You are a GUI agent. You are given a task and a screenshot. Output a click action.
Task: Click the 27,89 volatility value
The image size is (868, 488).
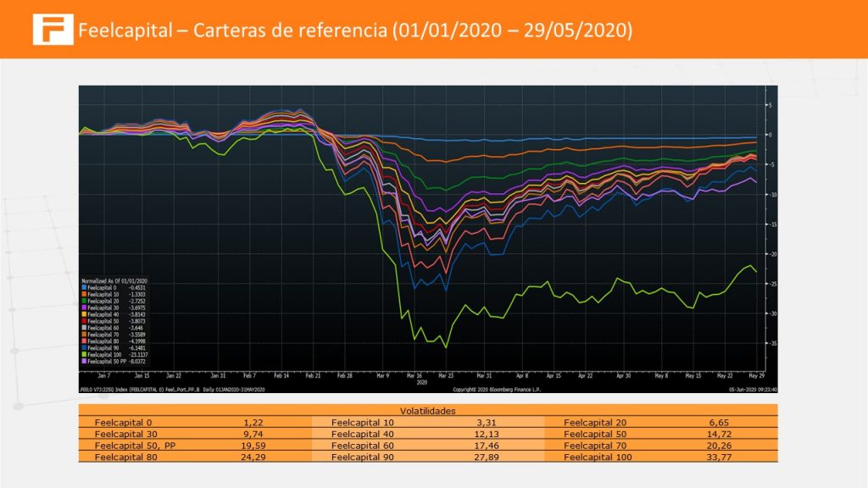point(486,457)
